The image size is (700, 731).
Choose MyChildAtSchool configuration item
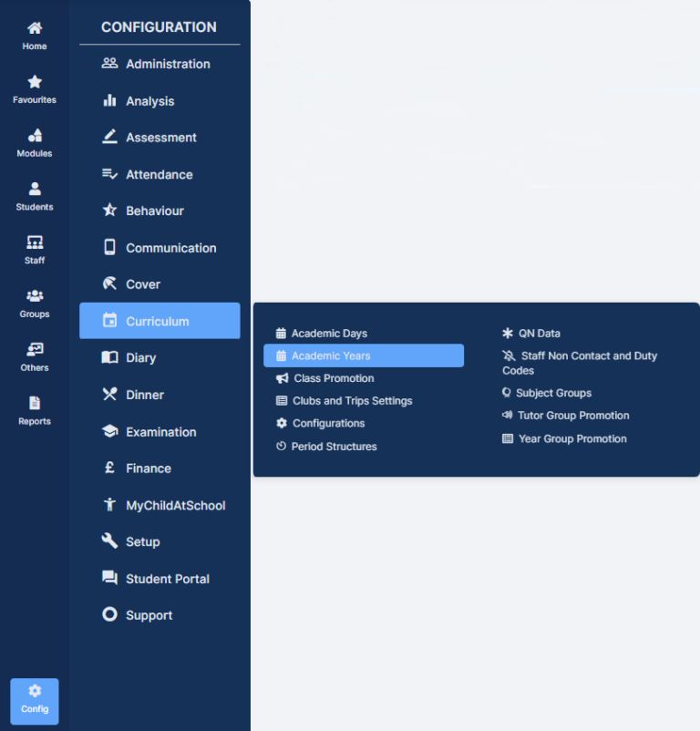coord(160,505)
